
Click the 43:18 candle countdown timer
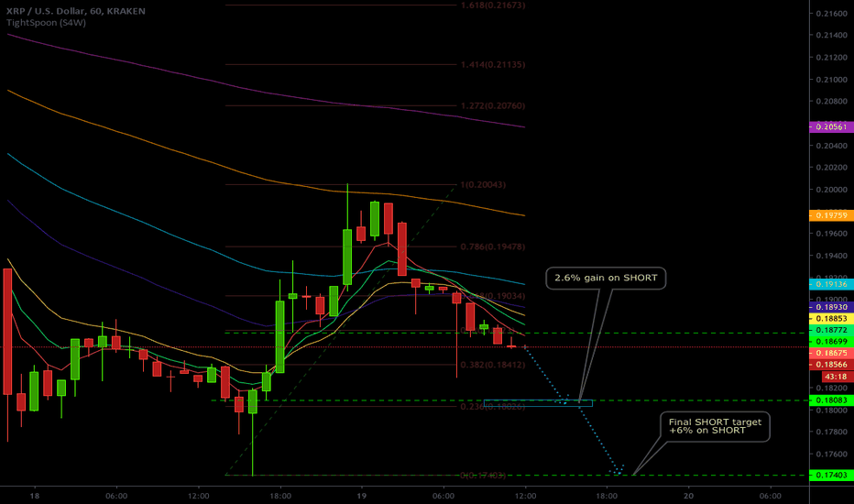(x=836, y=377)
